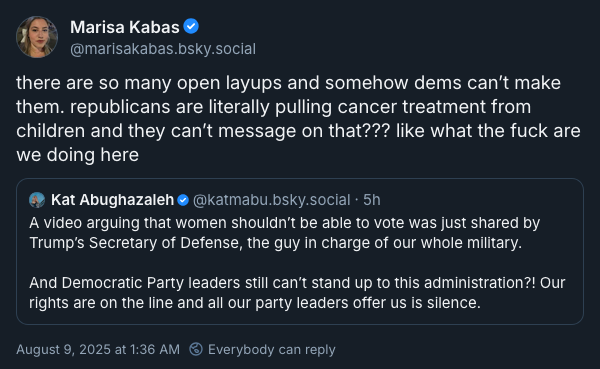600x369 pixels.
Task: Click the quoted sentence ending in silence
Action: coord(255,303)
